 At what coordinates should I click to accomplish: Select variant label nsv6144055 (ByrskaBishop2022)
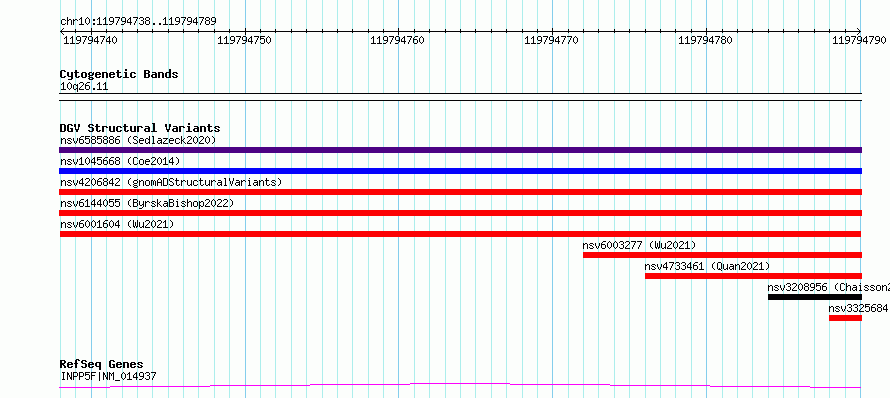click(x=147, y=203)
